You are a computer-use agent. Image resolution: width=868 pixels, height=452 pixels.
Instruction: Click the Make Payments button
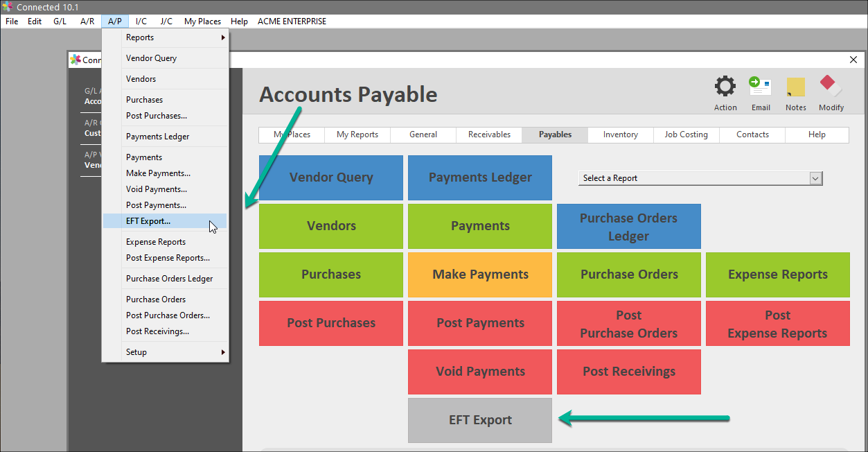point(479,275)
